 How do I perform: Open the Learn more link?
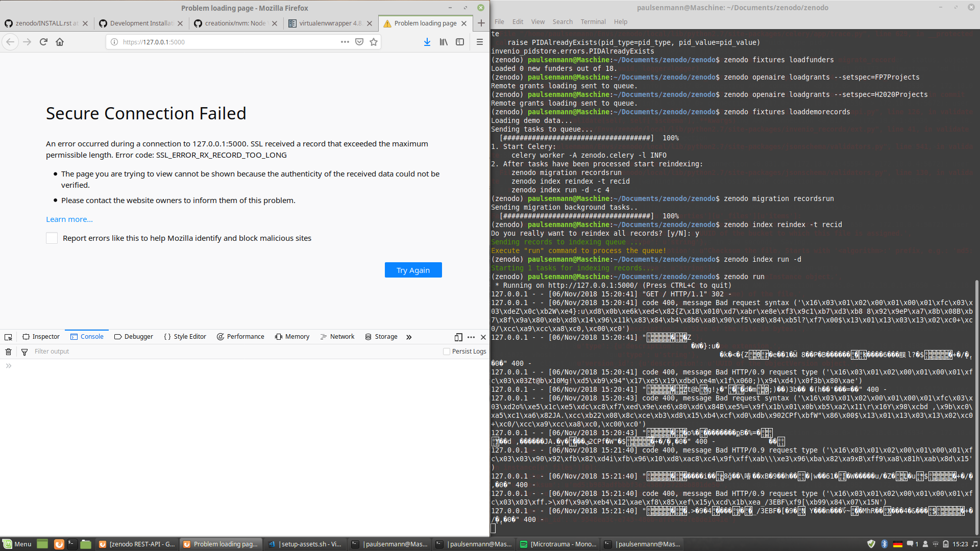[x=69, y=219]
